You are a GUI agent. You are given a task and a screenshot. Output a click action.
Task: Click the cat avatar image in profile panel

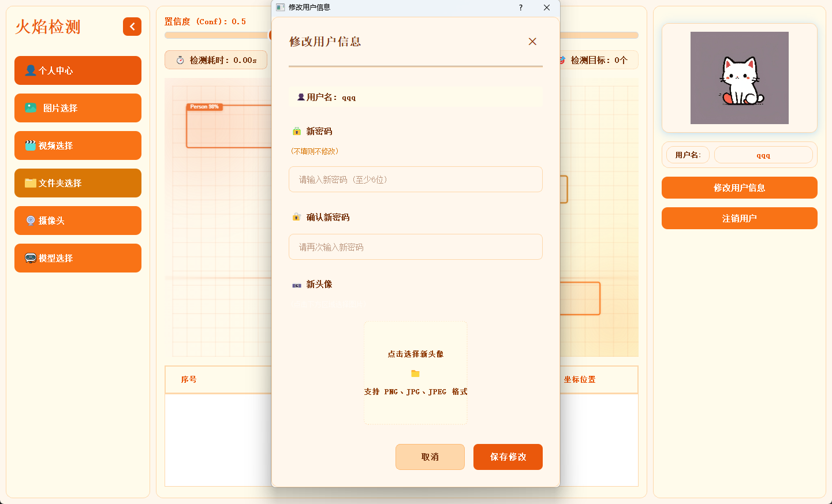coord(740,78)
